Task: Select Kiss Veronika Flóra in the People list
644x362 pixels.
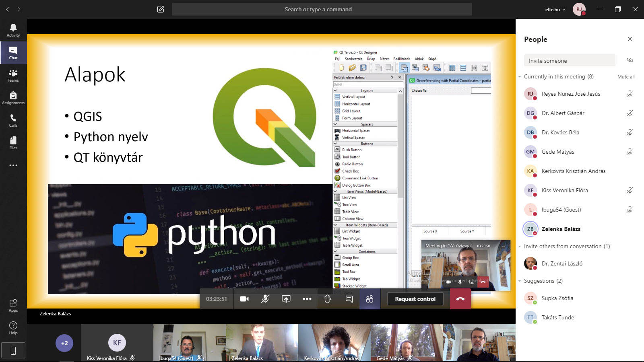Action: [580, 190]
